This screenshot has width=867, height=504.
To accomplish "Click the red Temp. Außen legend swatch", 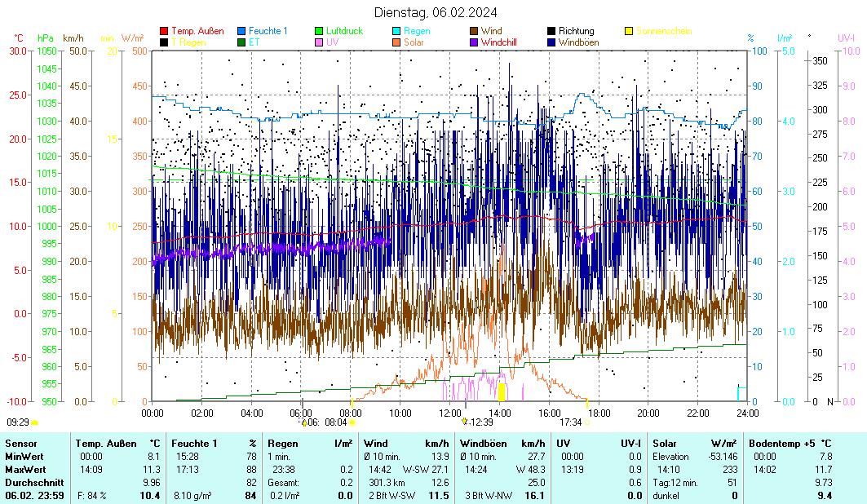I will point(164,31).
